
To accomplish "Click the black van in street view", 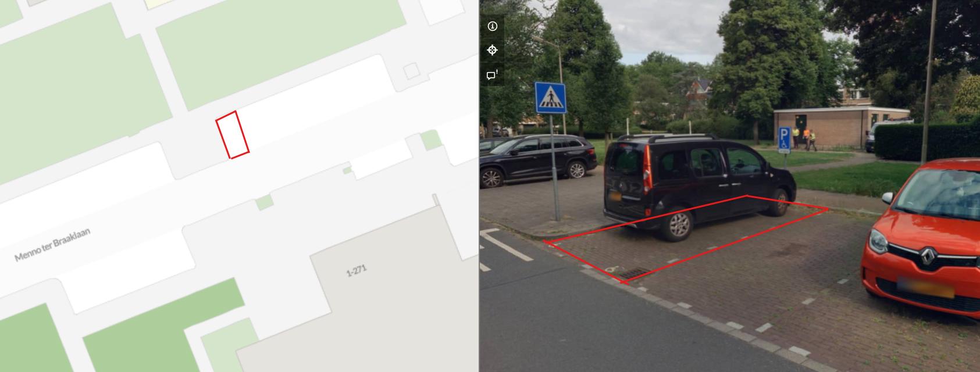I will click(698, 185).
